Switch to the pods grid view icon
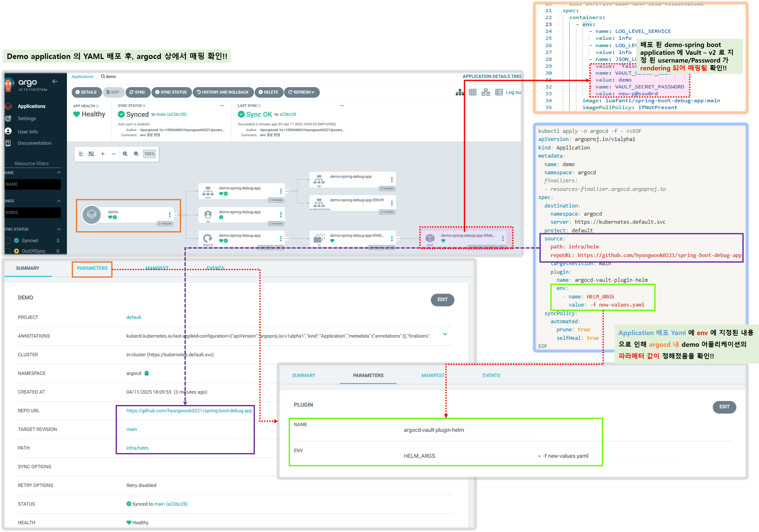Image resolution: width=759 pixels, height=532 pixels. (x=473, y=92)
